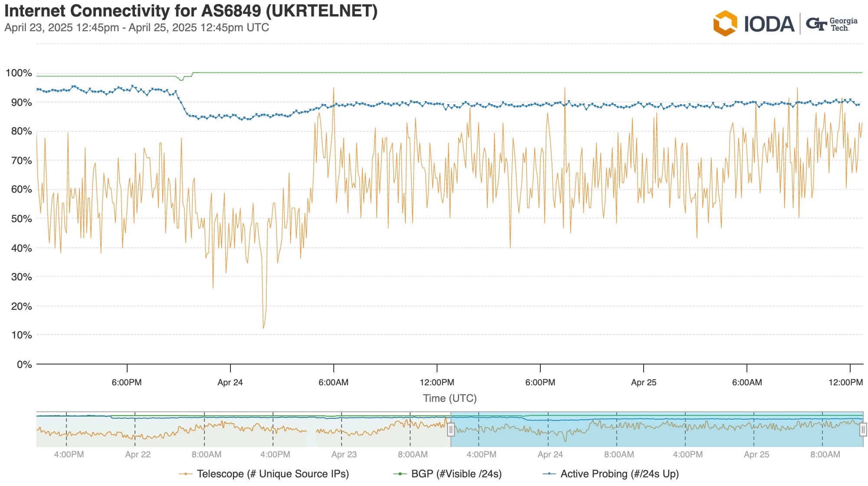Grab the right navigator range handle

(x=863, y=430)
